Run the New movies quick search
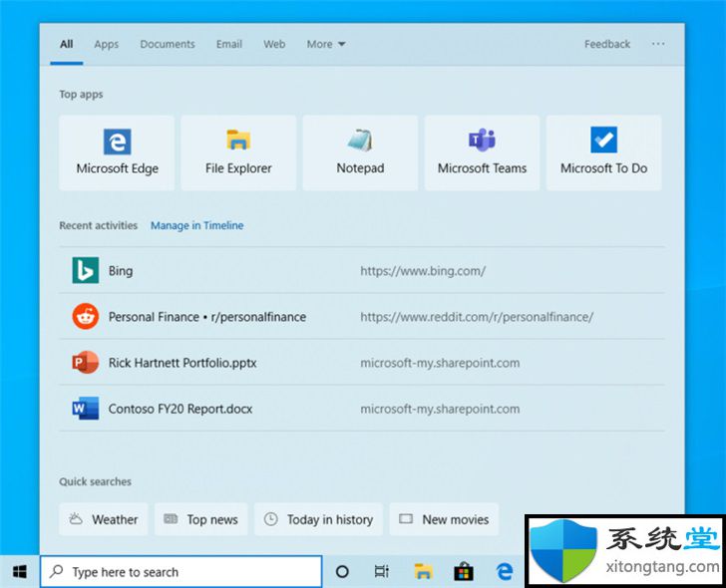This screenshot has width=726, height=588. tap(444, 519)
